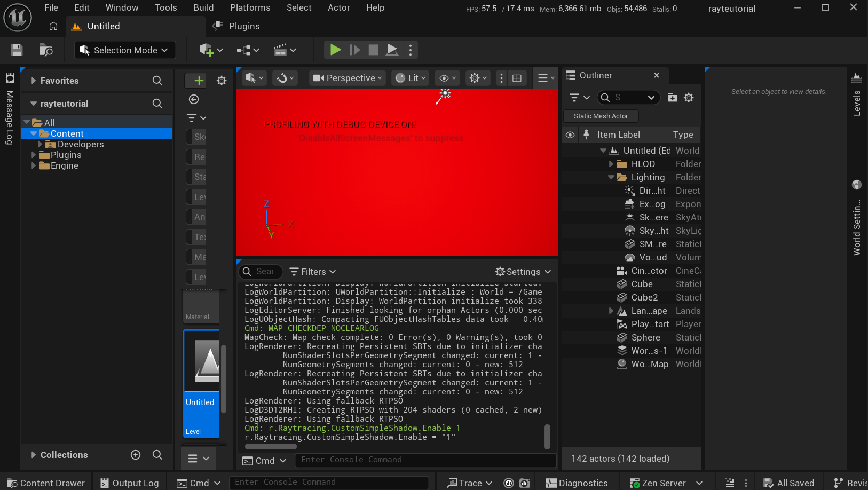Viewport: 868px width, 490px height.
Task: Toggle the Outliner pin column header
Action: [x=586, y=135]
